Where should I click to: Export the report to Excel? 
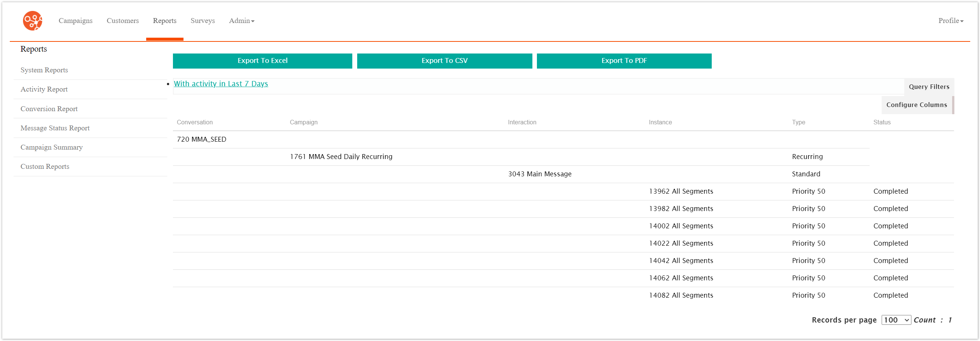(x=262, y=61)
